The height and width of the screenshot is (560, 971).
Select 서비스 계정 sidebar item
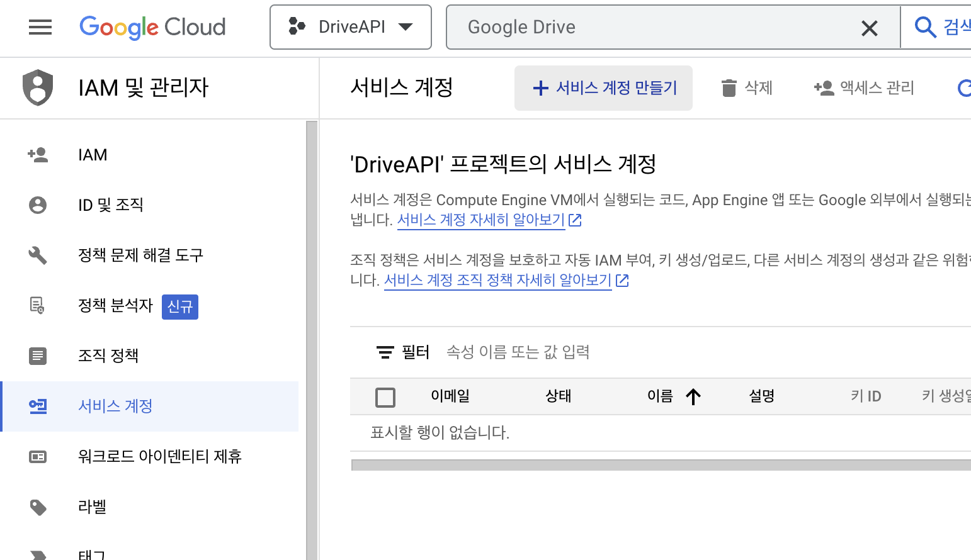click(x=149, y=406)
